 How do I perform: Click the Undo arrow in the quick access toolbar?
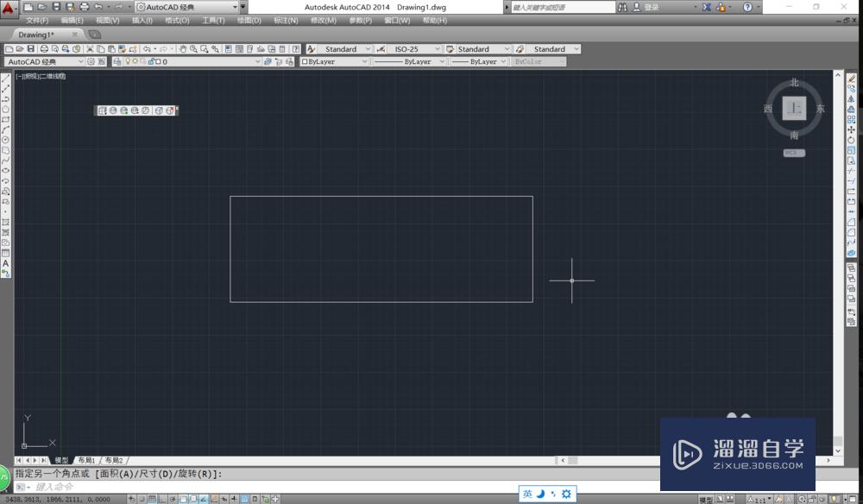tap(98, 7)
